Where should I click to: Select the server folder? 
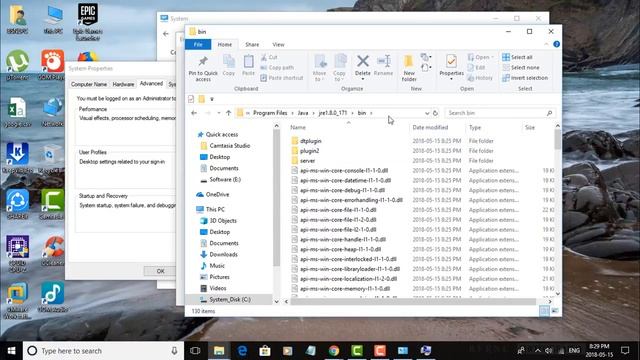307,160
